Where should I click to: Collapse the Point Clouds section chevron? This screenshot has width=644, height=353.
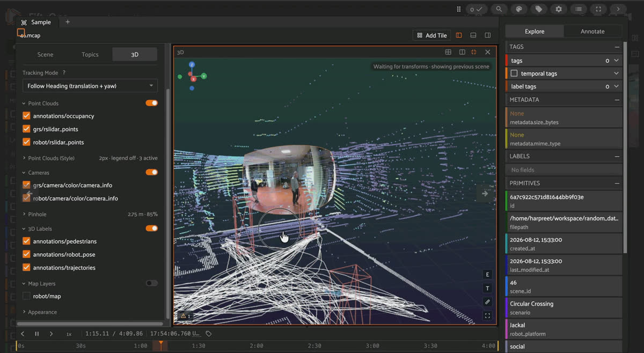(24, 103)
